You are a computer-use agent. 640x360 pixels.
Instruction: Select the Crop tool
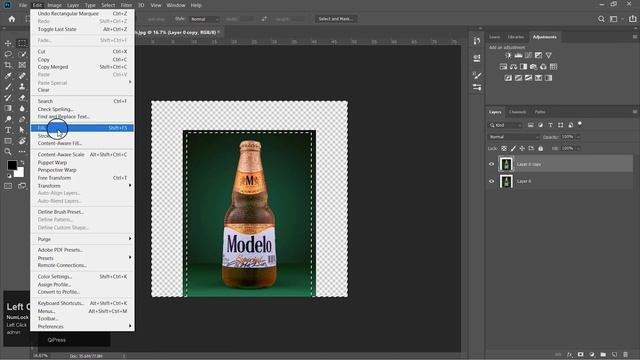click(x=8, y=65)
